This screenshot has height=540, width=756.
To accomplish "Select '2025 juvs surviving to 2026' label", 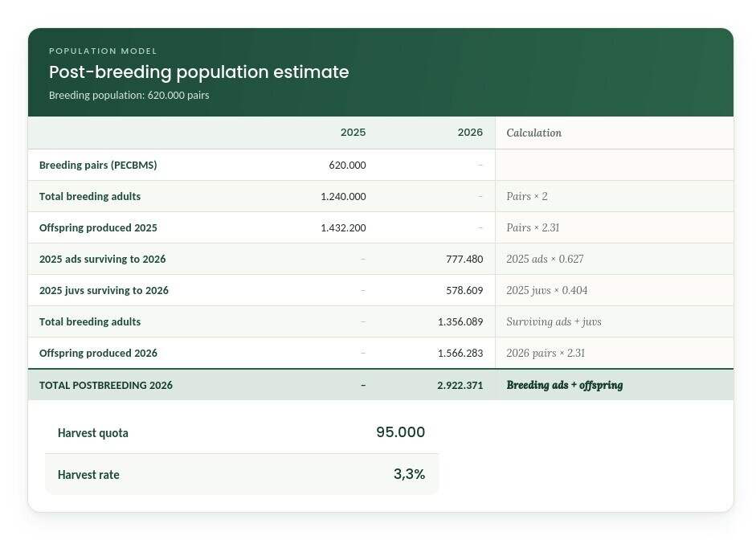I will (104, 290).
